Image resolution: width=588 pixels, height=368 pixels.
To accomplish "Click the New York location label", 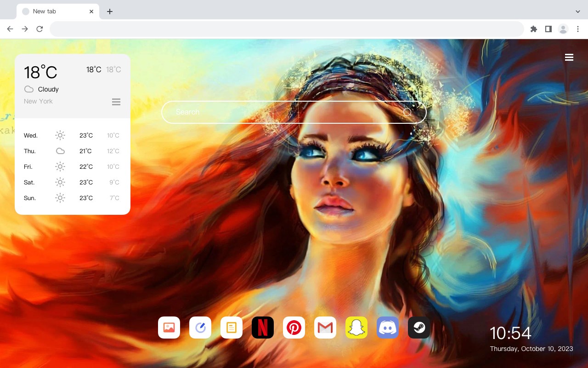I will (38, 101).
